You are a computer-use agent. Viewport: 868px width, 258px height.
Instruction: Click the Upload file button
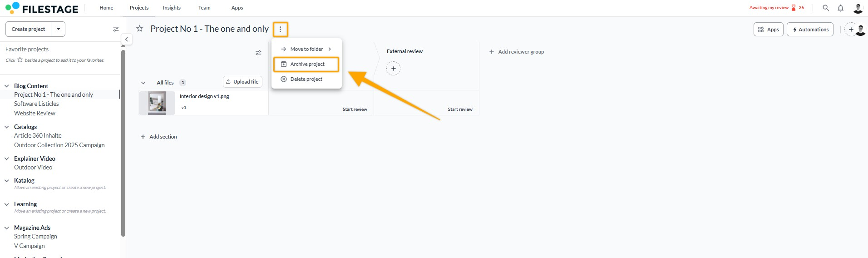242,82
